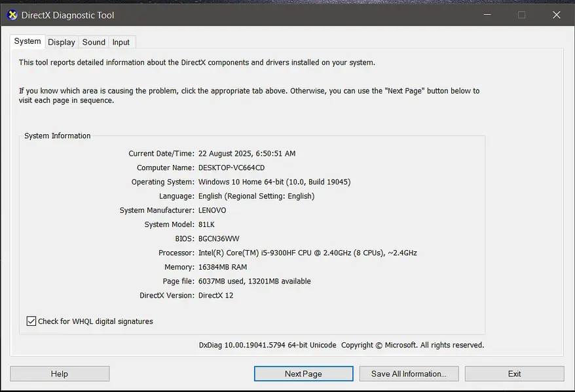
Task: Click the Next Page button
Action: click(x=303, y=374)
